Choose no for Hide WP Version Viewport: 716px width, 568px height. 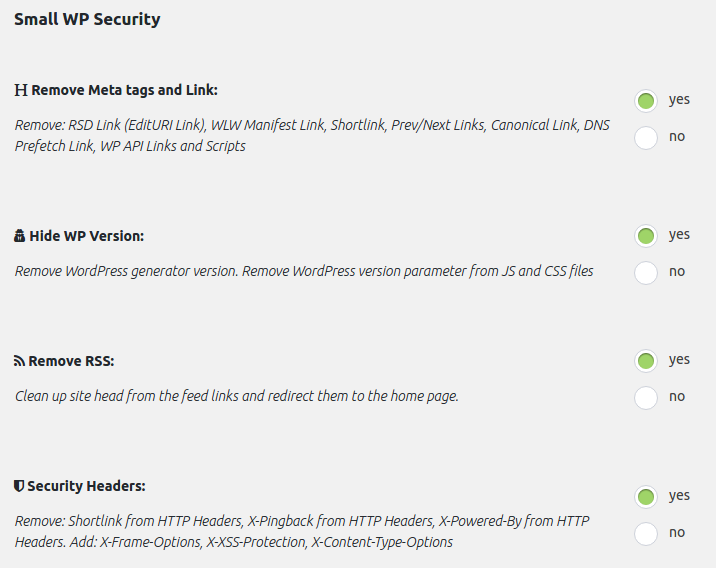[646, 272]
